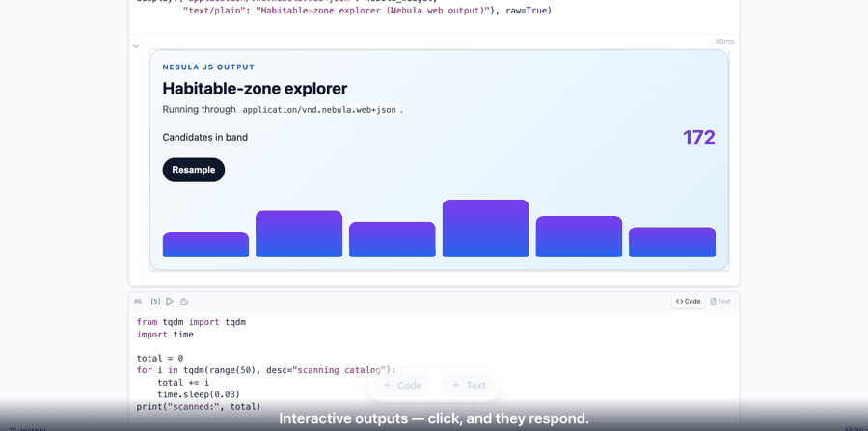Image resolution: width=868 pixels, height=431 pixels.
Task: Click the NEBULA JS OUTPUT label
Action: [208, 67]
